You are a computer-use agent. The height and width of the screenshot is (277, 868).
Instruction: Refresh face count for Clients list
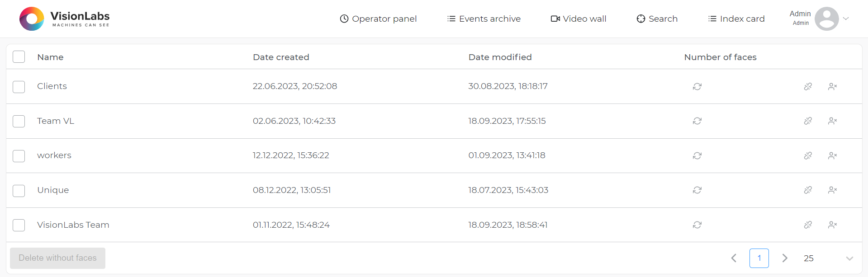[x=697, y=86]
